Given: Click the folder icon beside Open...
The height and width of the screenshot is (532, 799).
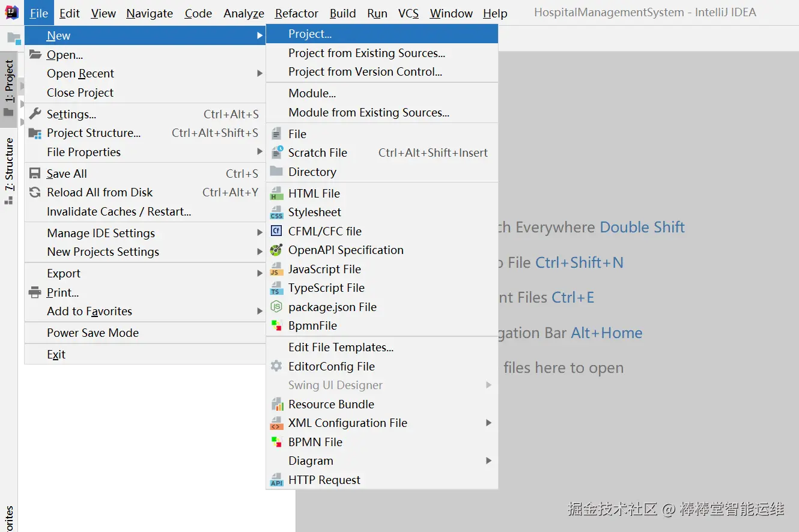Looking at the screenshot, I should (35, 55).
